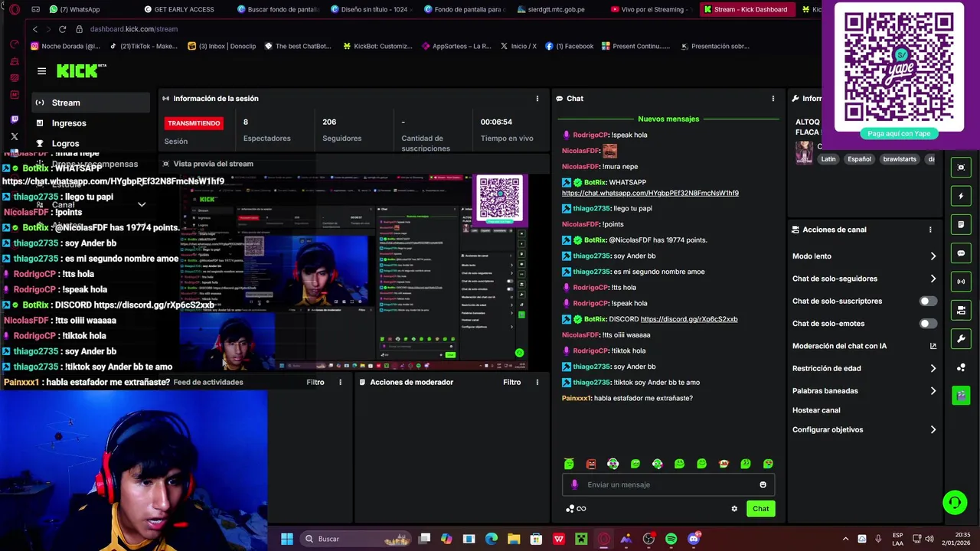Image resolution: width=980 pixels, height=551 pixels.
Task: Click the Twitch icon in browser sidebar
Action: pyautogui.click(x=15, y=119)
